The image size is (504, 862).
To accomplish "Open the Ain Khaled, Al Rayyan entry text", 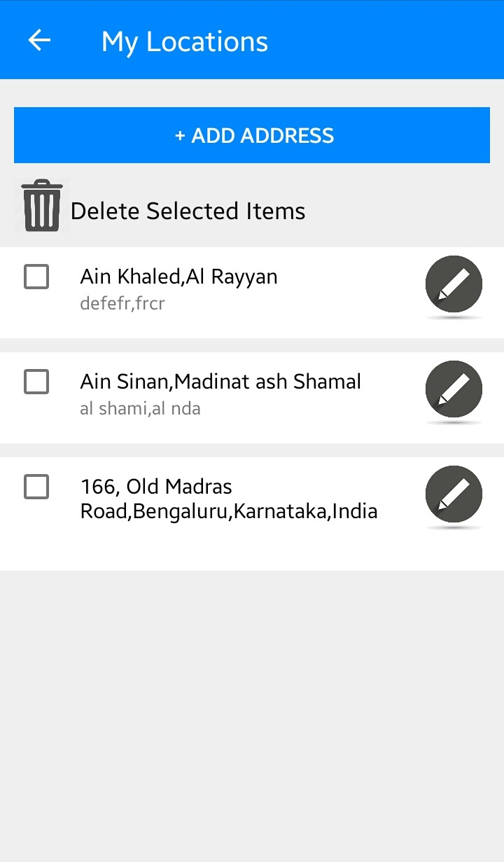I will (x=178, y=277).
